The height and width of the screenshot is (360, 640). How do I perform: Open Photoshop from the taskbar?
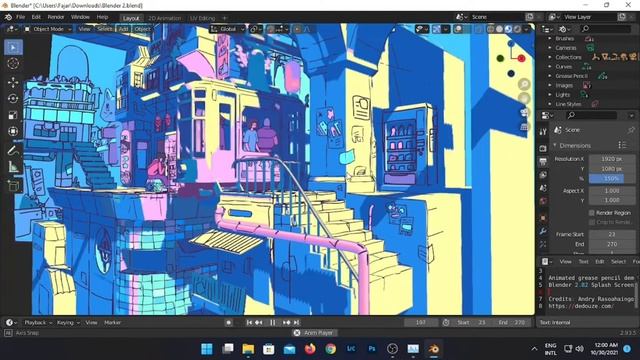coord(372,349)
